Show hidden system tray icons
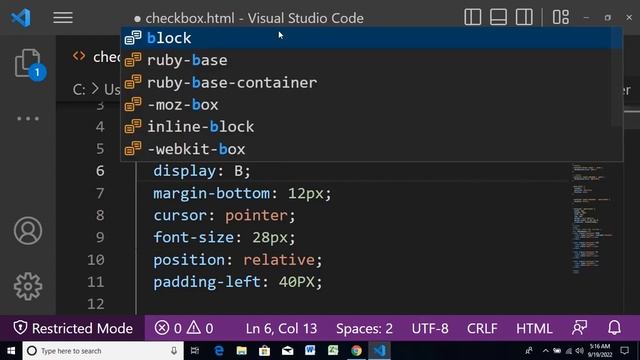The image size is (640, 360). (546, 351)
